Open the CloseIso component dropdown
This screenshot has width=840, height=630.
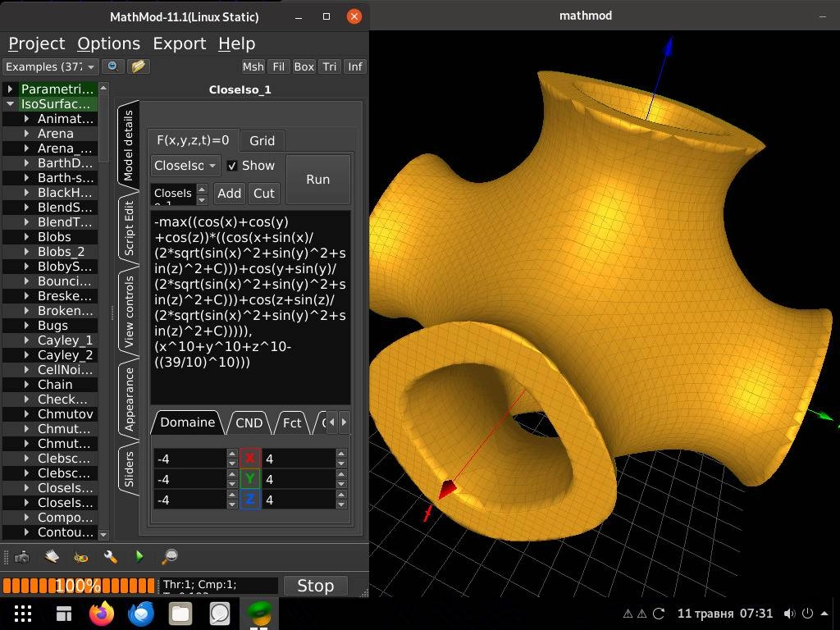185,166
